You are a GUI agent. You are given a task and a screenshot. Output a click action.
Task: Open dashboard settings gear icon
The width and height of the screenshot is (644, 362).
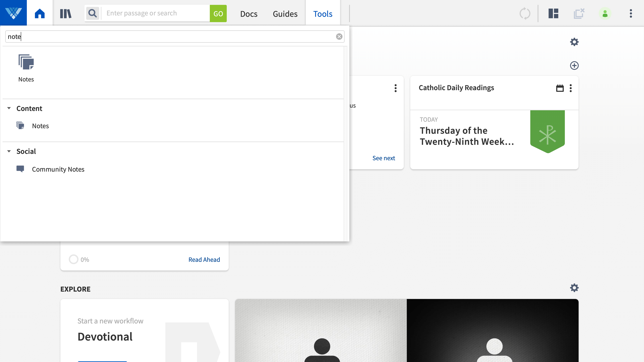click(574, 42)
